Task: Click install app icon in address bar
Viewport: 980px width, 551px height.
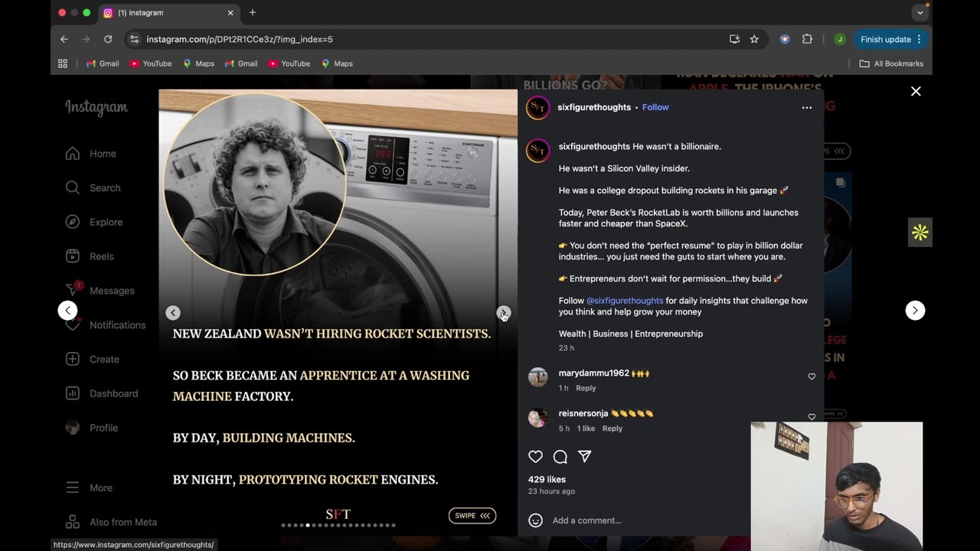Action: [734, 39]
